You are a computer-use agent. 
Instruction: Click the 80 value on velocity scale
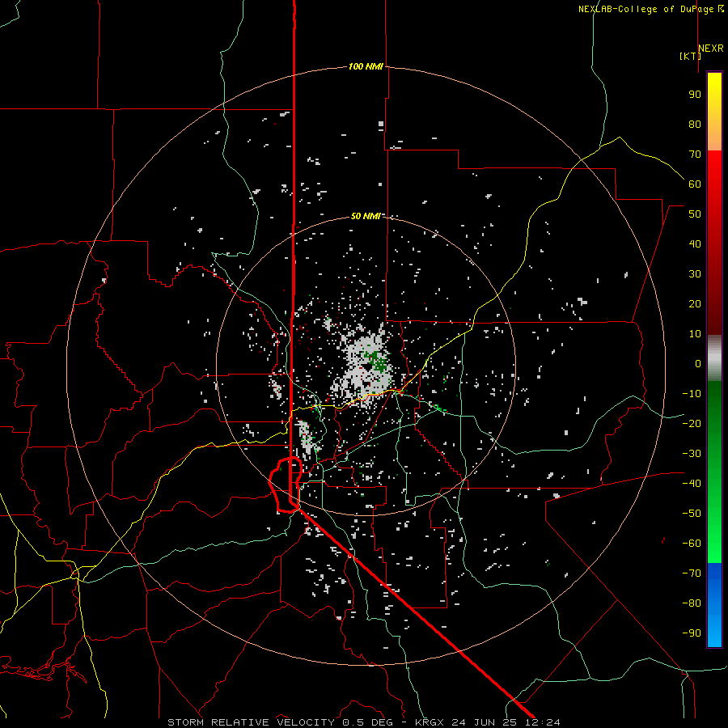(x=695, y=125)
